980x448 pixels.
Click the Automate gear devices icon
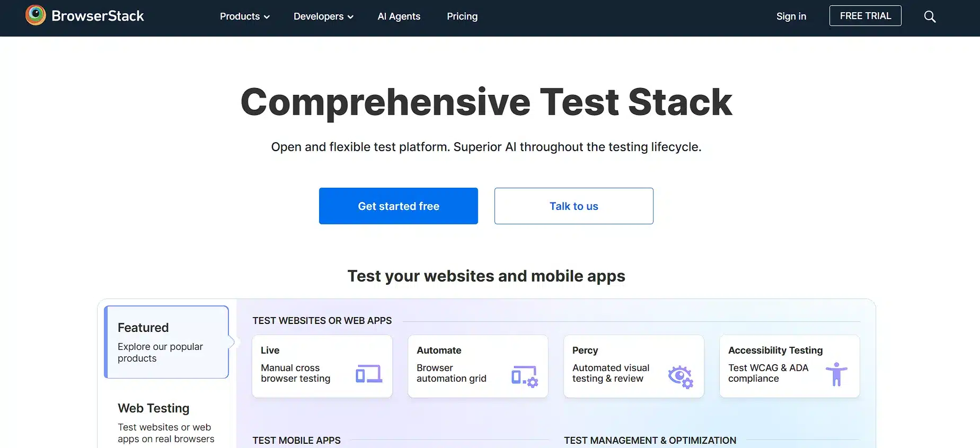[x=525, y=376]
